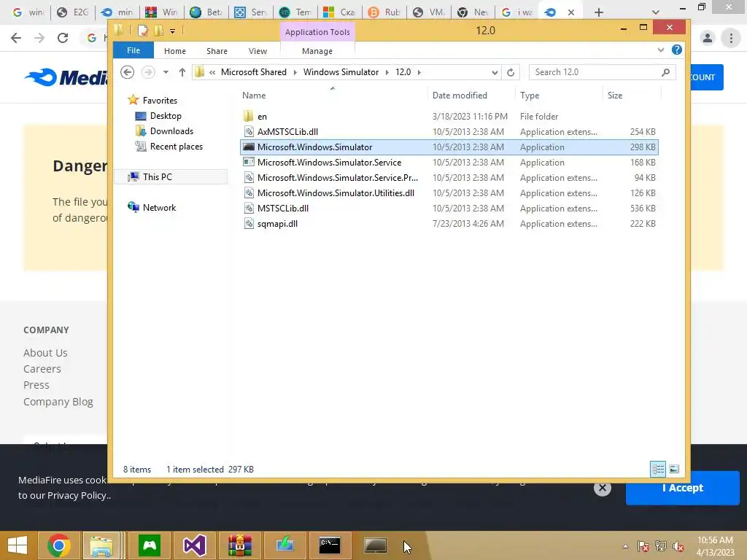This screenshot has width=747, height=560.
Task: Dismiss the MediaFire cookie banner X
Action: pyautogui.click(x=602, y=488)
